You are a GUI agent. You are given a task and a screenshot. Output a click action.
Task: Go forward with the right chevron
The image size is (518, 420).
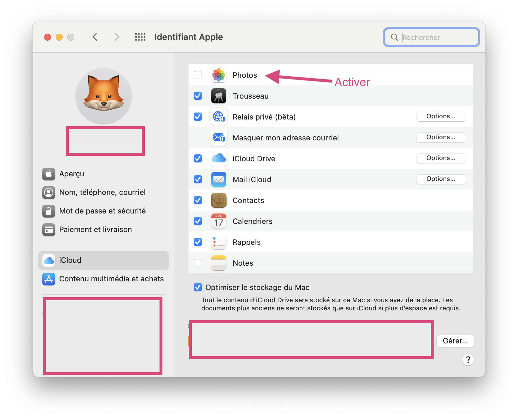pos(117,37)
